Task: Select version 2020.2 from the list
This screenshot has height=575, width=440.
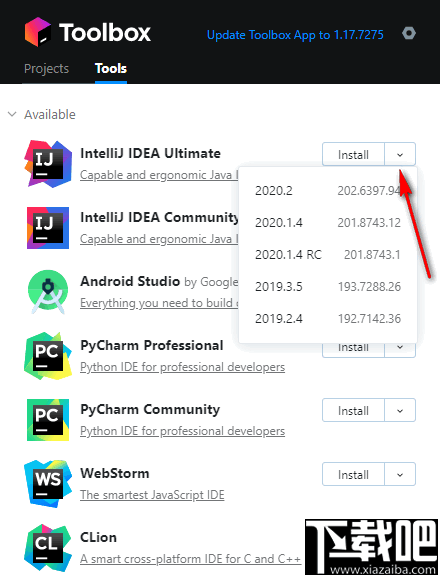Action: tap(328, 191)
